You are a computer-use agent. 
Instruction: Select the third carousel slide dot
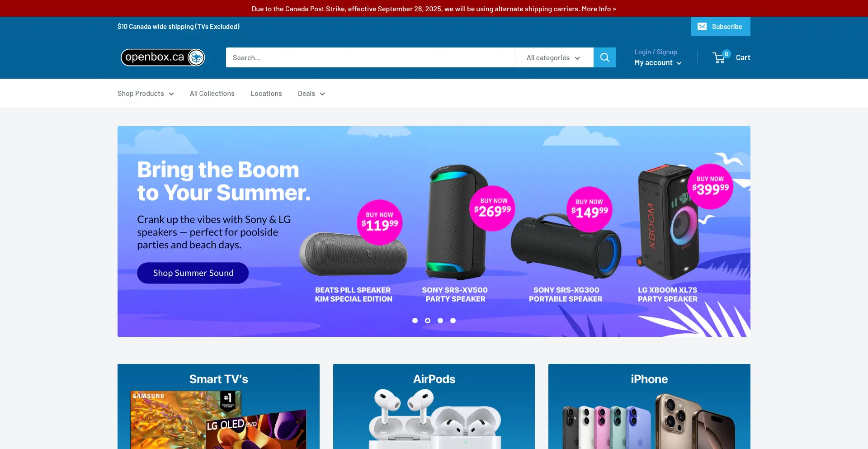[x=440, y=321]
